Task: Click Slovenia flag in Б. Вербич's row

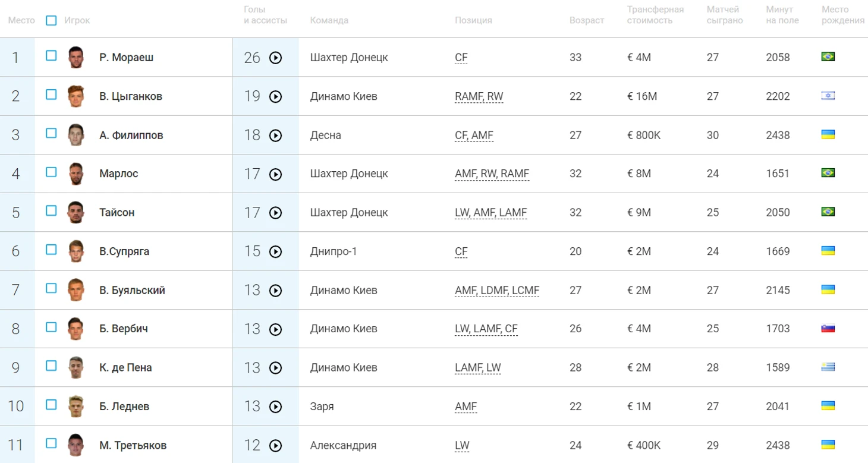Action: pos(828,328)
